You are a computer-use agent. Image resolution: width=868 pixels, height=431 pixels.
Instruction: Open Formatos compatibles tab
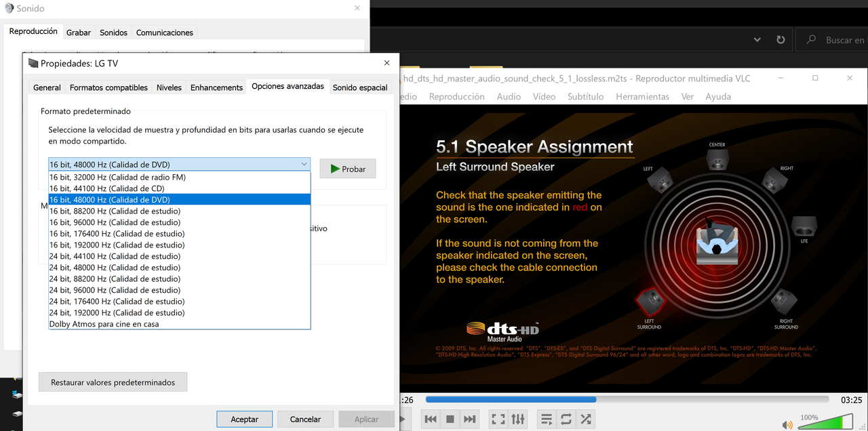[x=108, y=87]
